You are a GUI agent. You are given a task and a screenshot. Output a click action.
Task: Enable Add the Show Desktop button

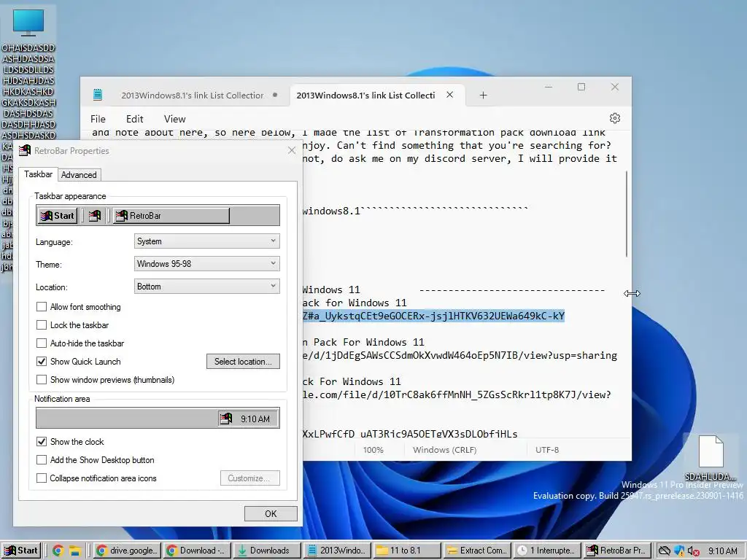(x=42, y=460)
